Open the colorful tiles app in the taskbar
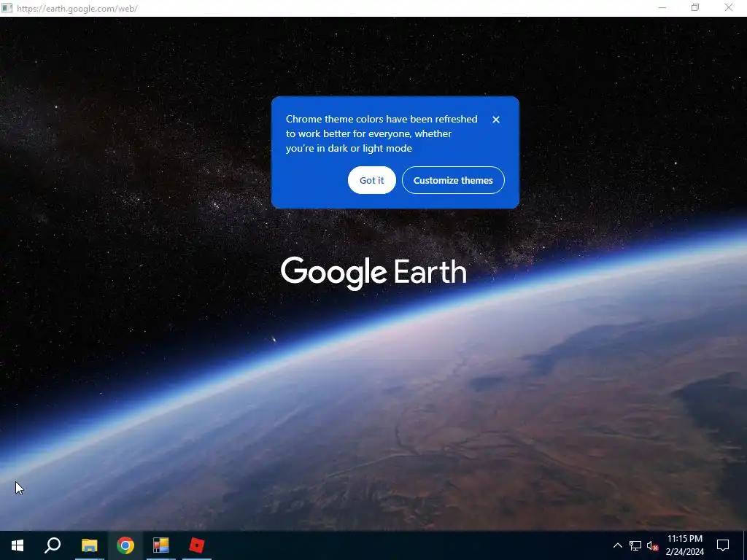Screen dimensions: 747x560 pyautogui.click(x=161, y=545)
